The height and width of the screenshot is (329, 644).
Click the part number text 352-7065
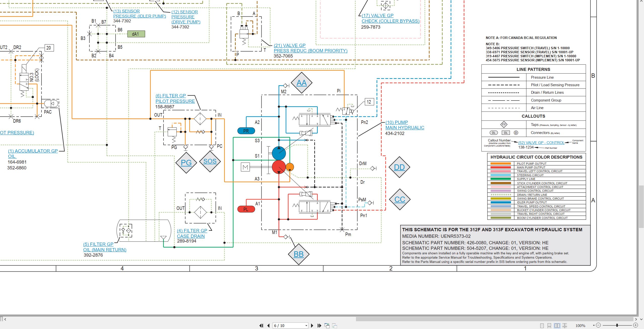283,56
